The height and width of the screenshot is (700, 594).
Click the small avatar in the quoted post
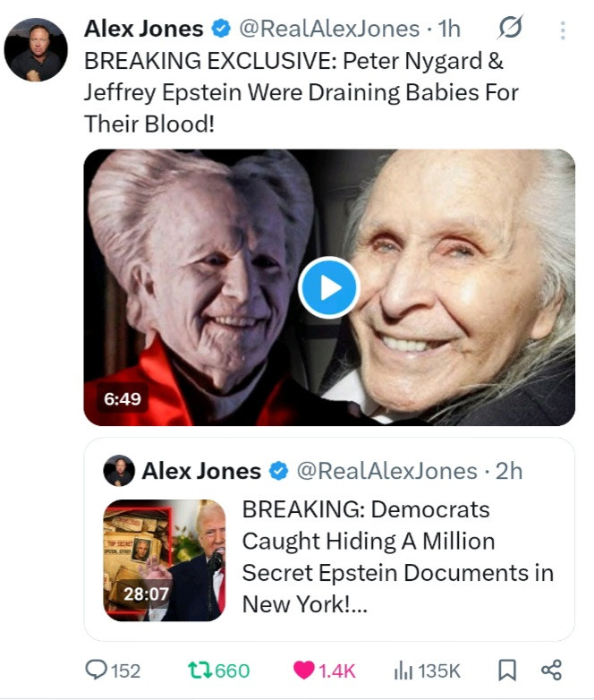coord(119,471)
